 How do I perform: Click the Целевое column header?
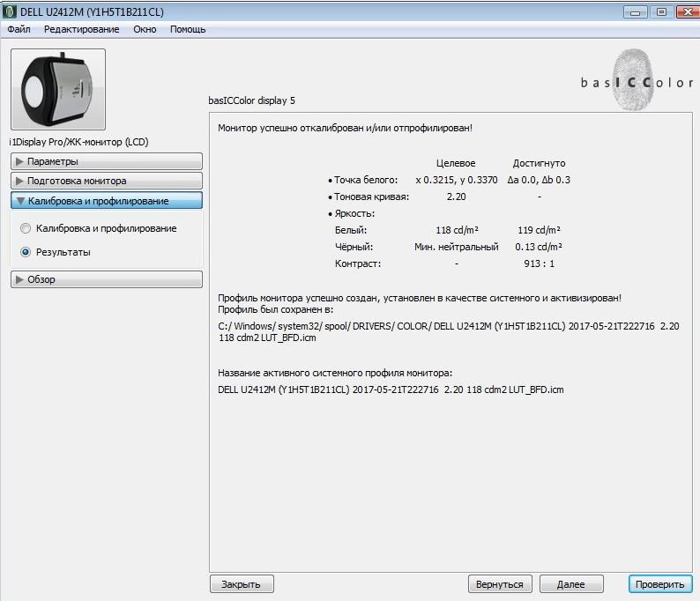click(456, 163)
